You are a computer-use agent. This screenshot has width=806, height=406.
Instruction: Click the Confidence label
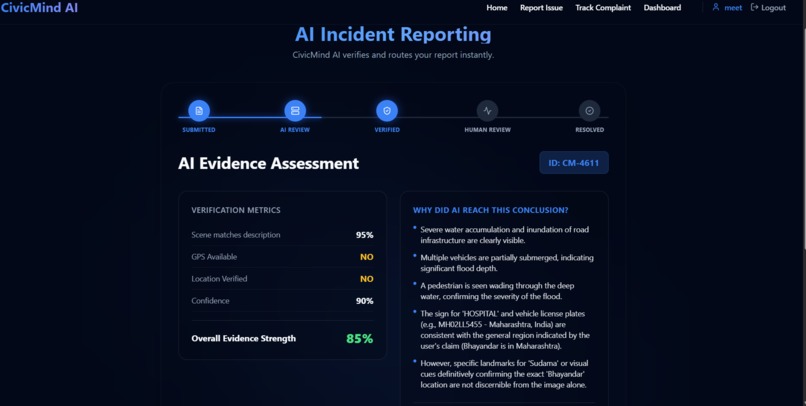pyautogui.click(x=210, y=301)
